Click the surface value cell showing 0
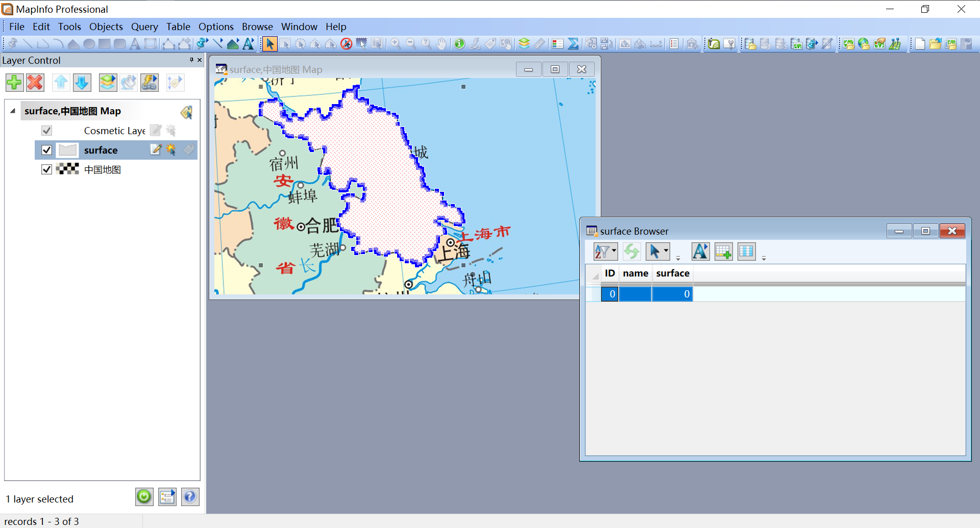The height and width of the screenshot is (528, 980). point(673,294)
